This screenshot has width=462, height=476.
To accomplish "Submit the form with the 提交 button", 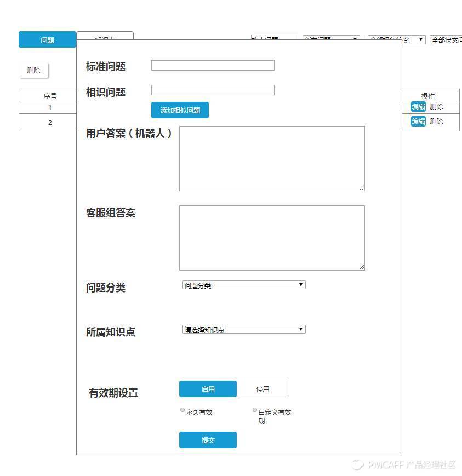I will pos(208,440).
